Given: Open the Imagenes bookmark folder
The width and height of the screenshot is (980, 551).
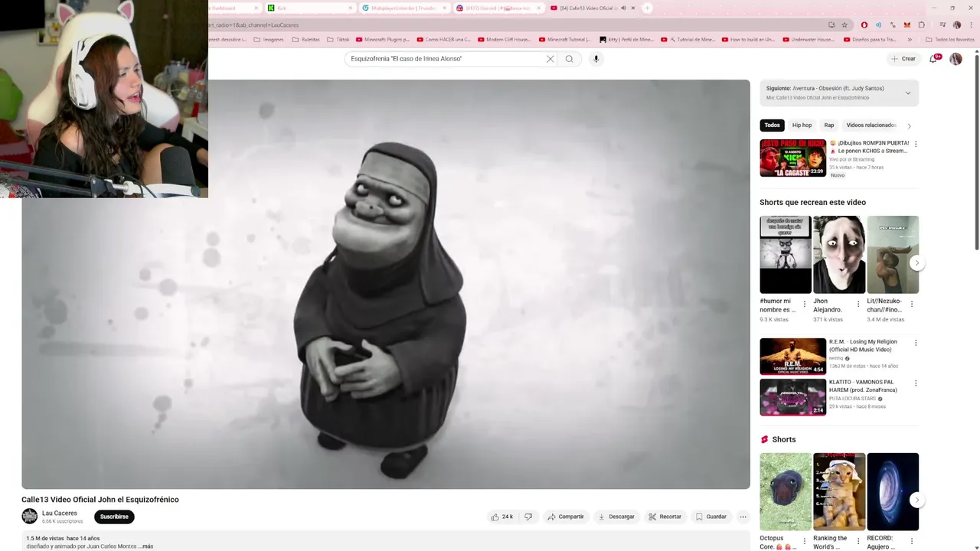Looking at the screenshot, I should click(x=269, y=39).
